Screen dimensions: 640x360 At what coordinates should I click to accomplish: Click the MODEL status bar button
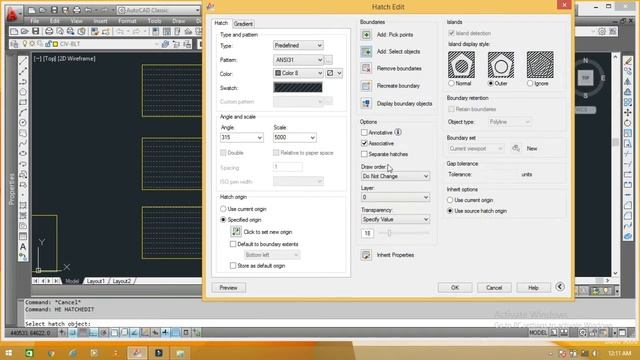click(x=538, y=333)
